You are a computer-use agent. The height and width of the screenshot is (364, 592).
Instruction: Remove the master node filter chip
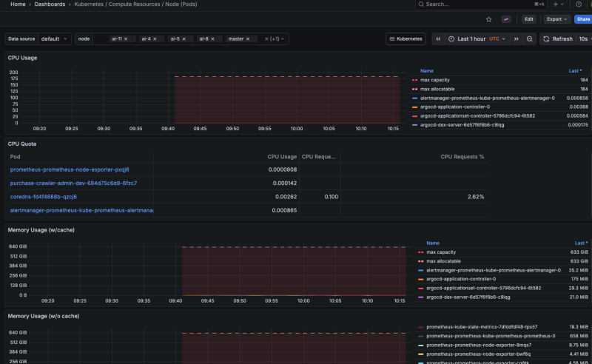(249, 38)
